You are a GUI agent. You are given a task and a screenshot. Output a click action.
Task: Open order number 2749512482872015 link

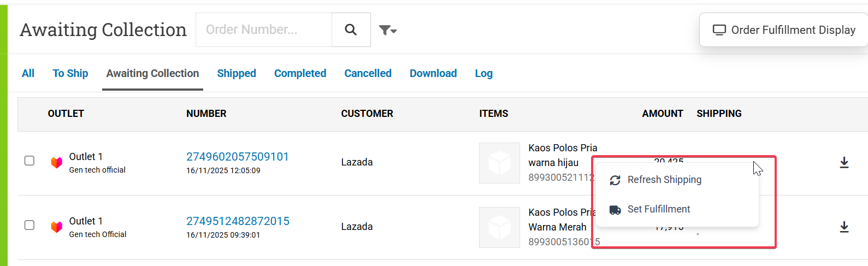click(x=238, y=221)
